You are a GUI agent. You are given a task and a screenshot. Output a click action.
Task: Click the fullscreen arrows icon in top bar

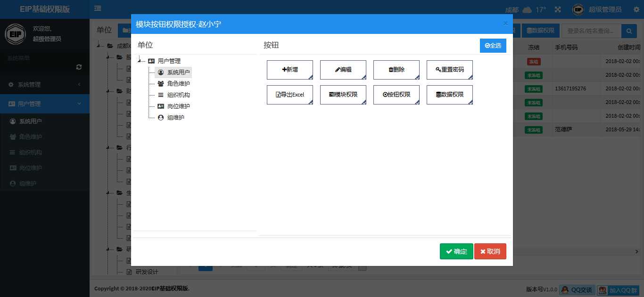coord(558,9)
